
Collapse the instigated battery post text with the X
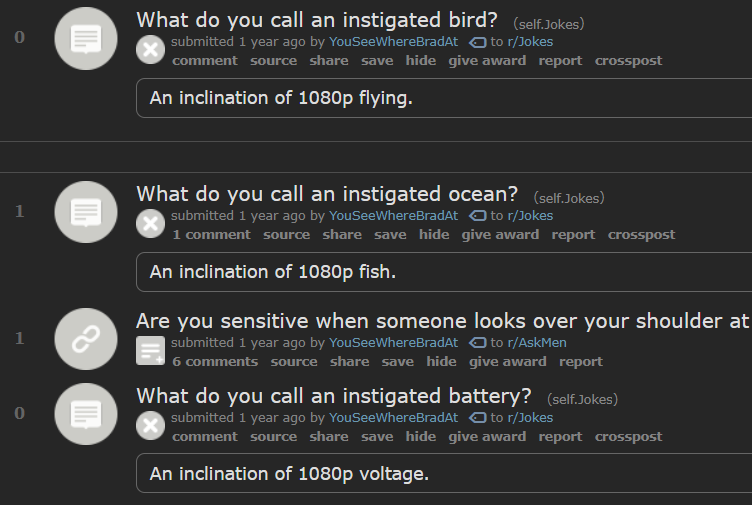[150, 425]
